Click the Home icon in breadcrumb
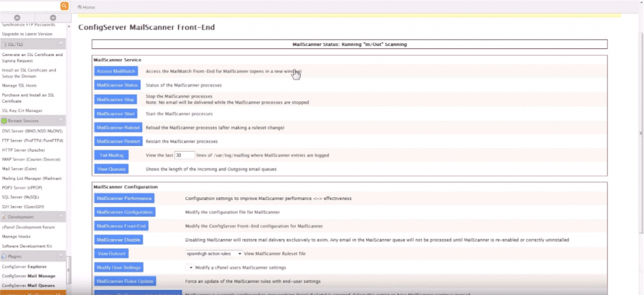Viewport: 644px width, 295px height. [79, 7]
